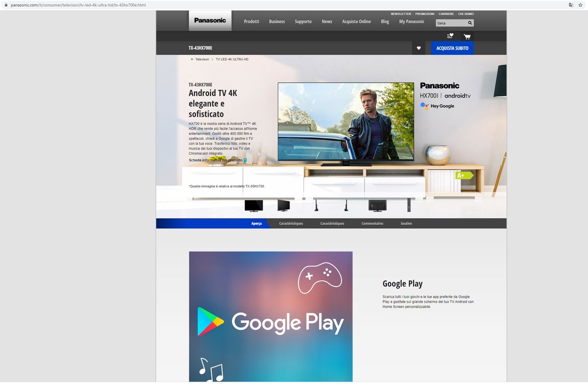Open the Prodotti menu

click(251, 22)
